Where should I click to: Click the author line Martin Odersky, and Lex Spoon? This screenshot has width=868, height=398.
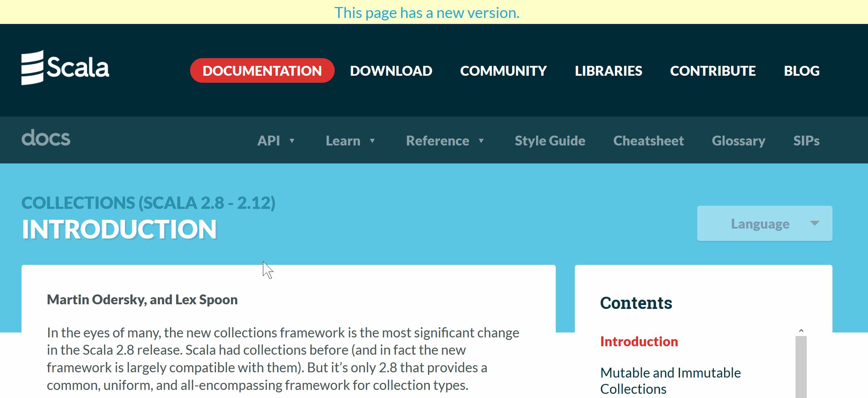(x=142, y=299)
